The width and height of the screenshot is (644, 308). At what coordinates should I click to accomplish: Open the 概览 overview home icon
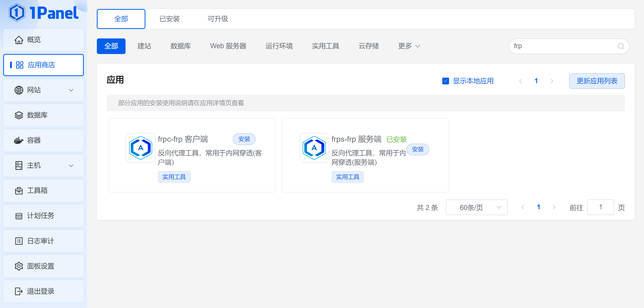point(19,40)
